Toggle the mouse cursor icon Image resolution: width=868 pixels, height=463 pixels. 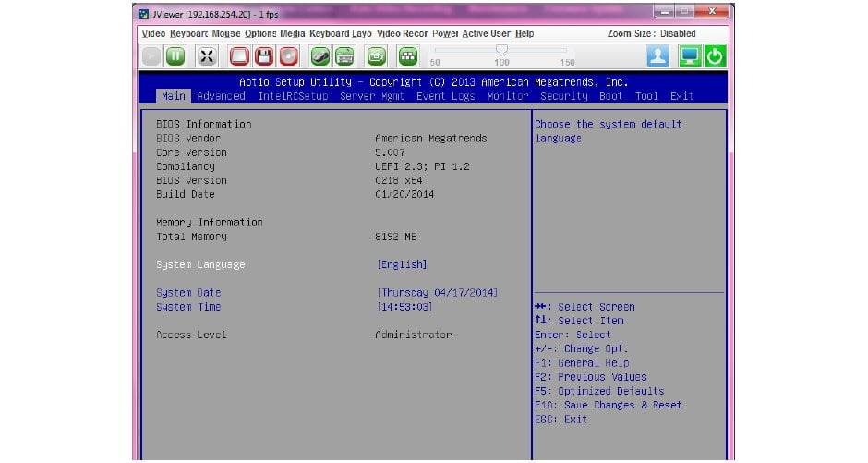(320, 56)
